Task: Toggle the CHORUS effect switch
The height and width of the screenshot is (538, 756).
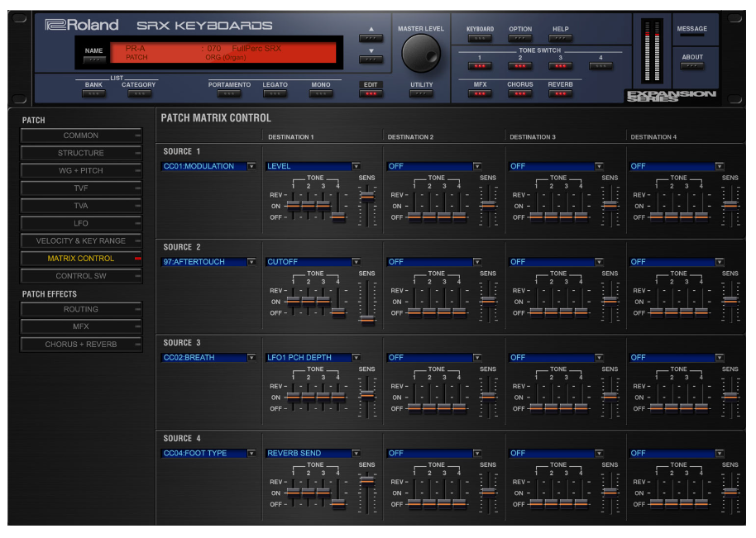Action: (520, 94)
